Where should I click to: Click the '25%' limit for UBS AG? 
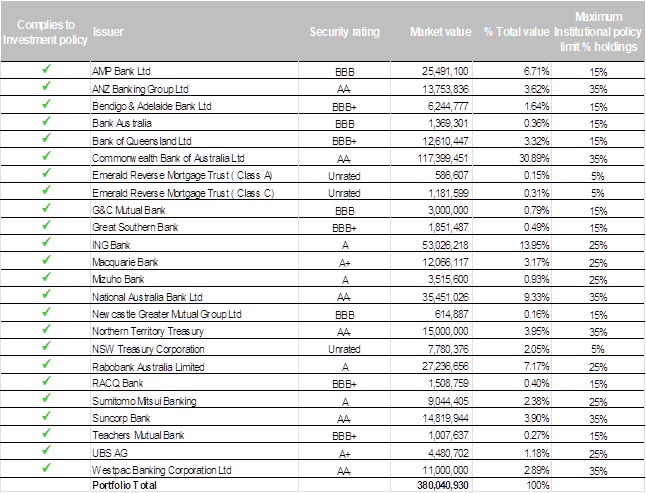tap(598, 454)
